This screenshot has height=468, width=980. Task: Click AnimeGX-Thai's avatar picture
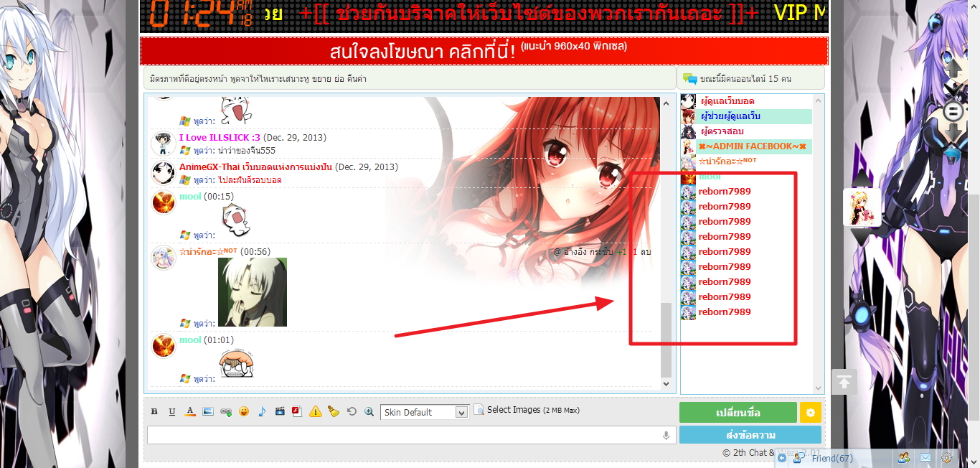164,173
